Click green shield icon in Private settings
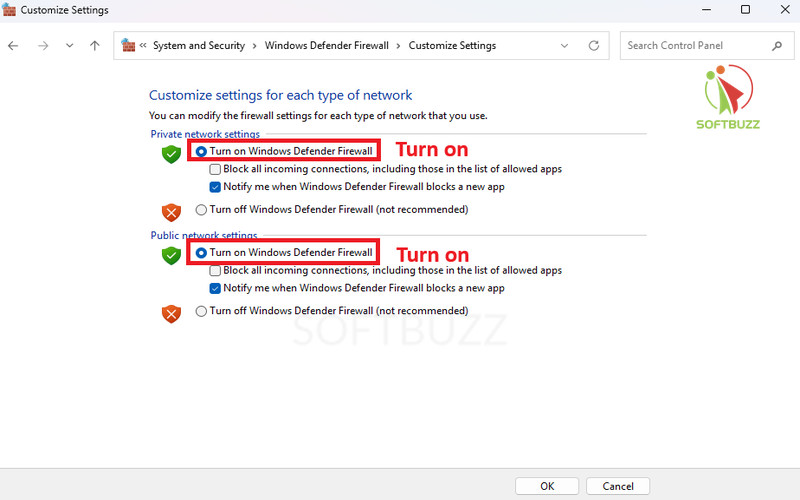The image size is (800, 500). click(171, 154)
